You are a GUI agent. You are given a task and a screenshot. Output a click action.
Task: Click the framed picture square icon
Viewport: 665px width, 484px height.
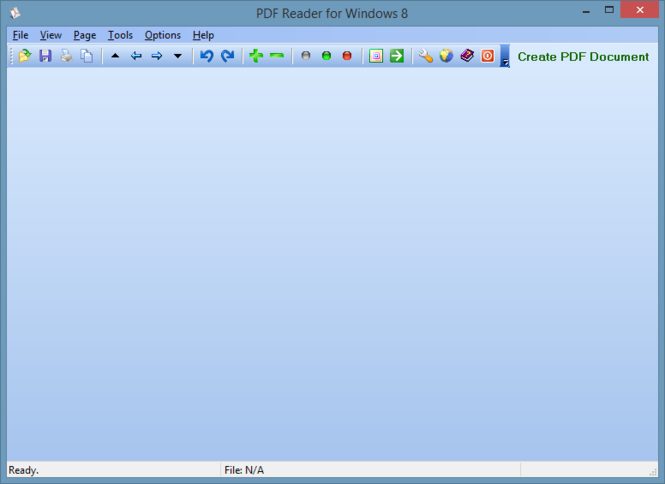(x=376, y=56)
